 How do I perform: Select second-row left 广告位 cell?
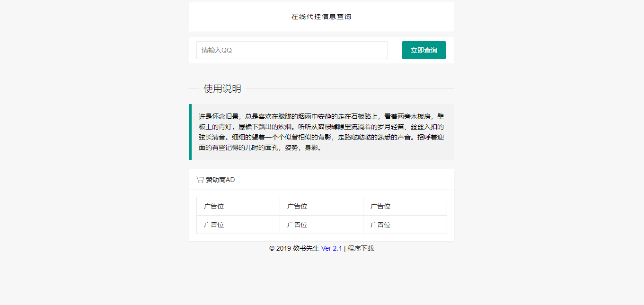coord(238,225)
